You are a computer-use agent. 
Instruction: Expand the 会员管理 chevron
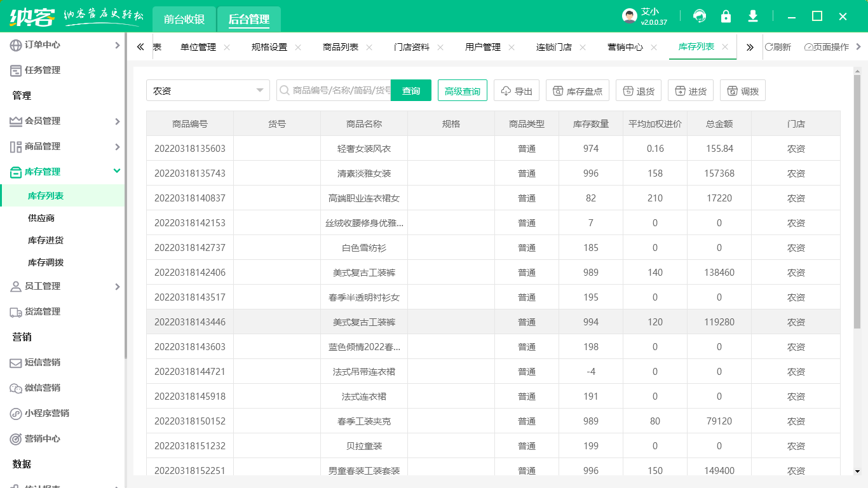tap(117, 121)
